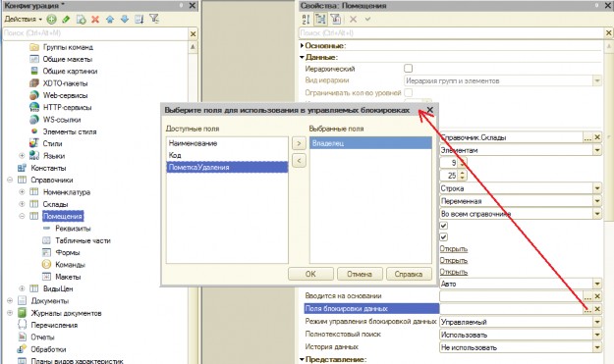The height and width of the screenshot is (364, 614).
Task: Click OK in lock fields dialog
Action: pos(310,274)
